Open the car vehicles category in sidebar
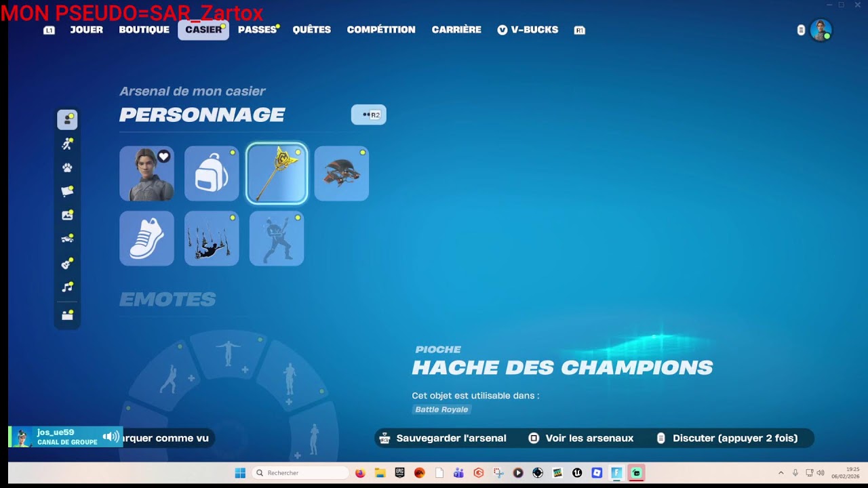The height and width of the screenshot is (488, 868). [67, 239]
